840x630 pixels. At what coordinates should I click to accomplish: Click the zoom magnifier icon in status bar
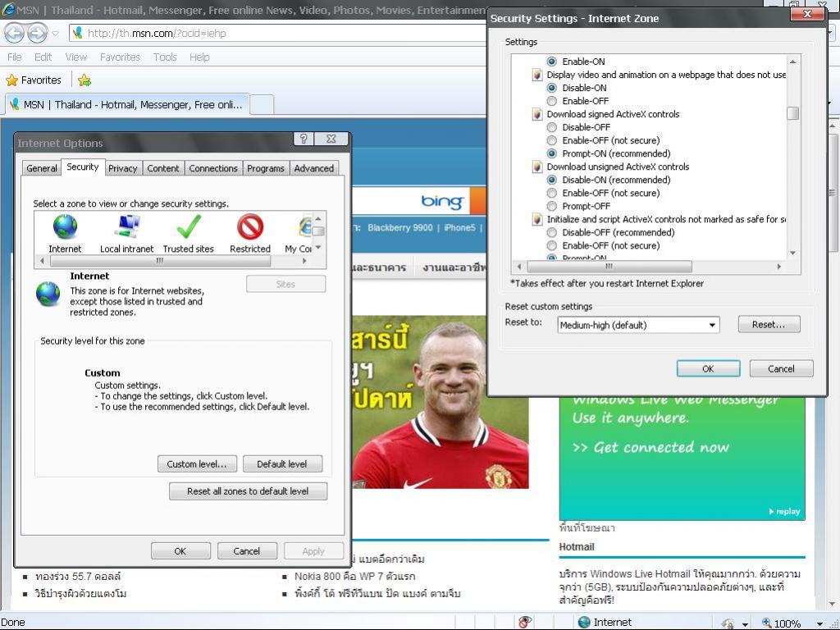click(767, 623)
